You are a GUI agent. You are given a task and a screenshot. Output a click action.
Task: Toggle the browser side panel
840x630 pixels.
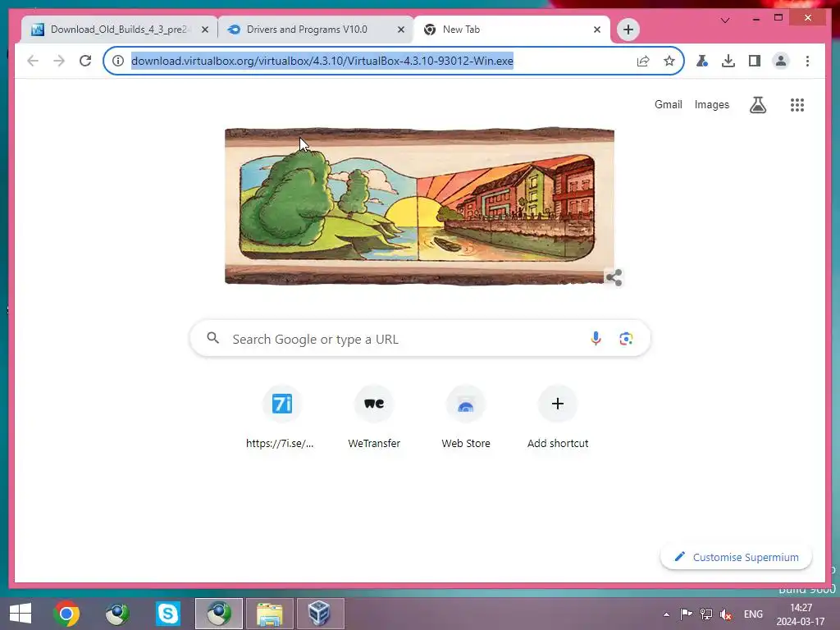(x=755, y=61)
